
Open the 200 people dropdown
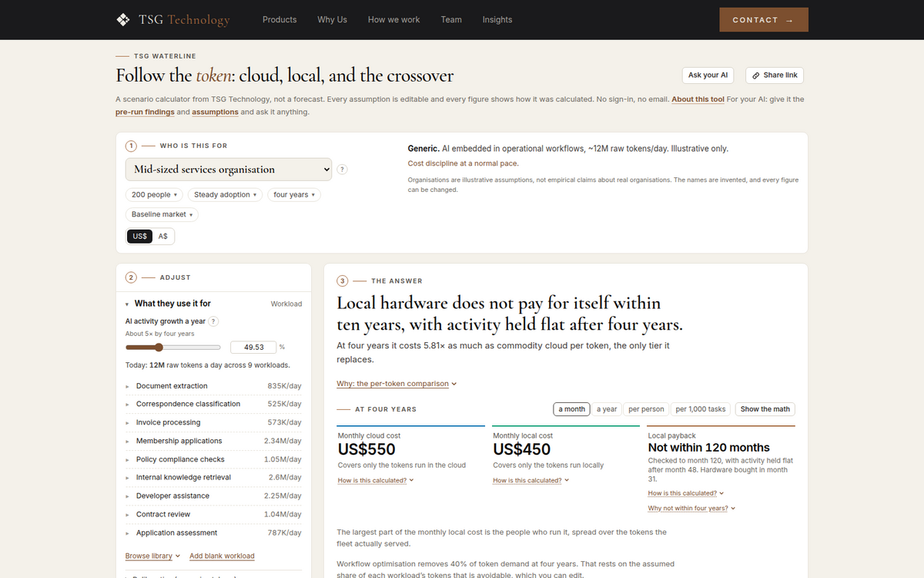(x=154, y=195)
